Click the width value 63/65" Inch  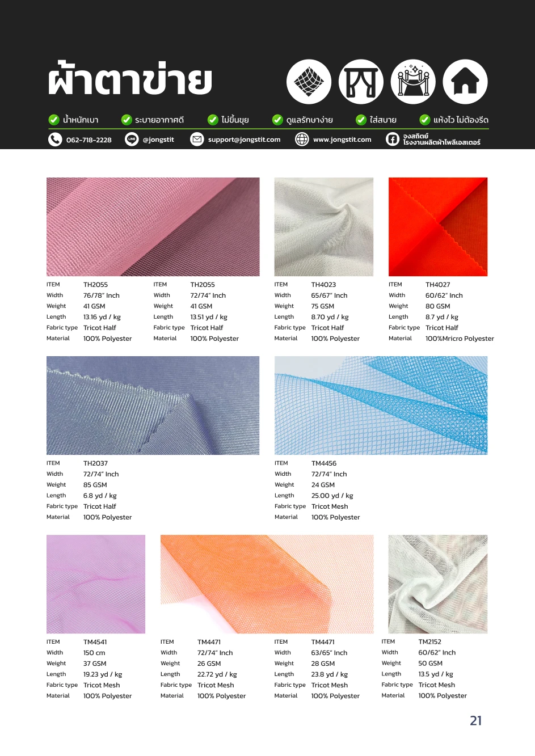point(329,653)
